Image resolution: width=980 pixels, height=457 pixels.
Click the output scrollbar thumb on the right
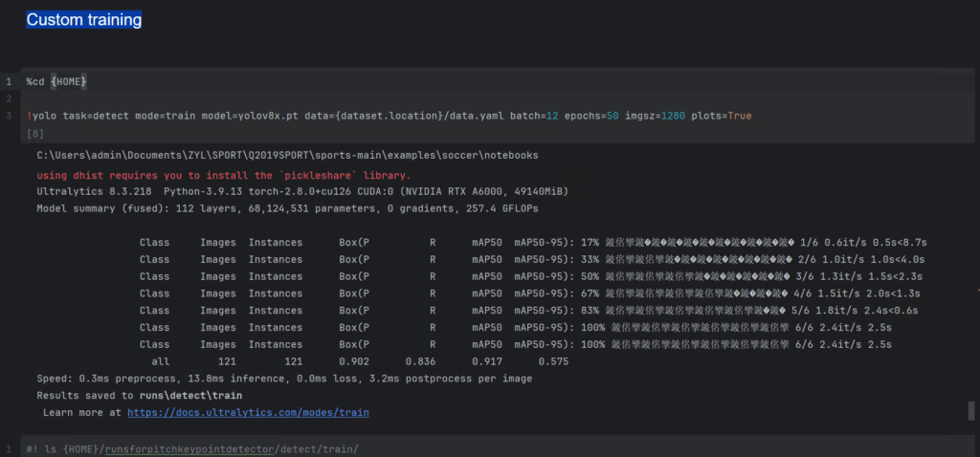(971, 410)
